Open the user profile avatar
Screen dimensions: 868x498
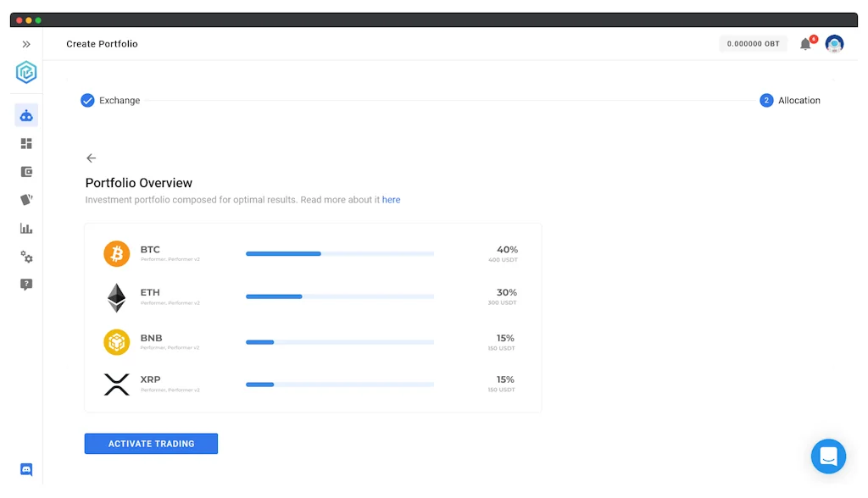click(x=834, y=44)
